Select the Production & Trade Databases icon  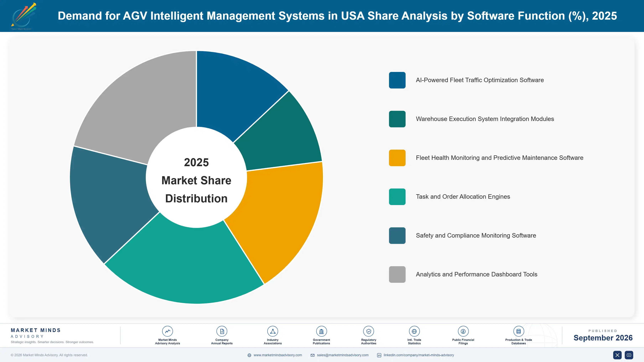point(518,331)
